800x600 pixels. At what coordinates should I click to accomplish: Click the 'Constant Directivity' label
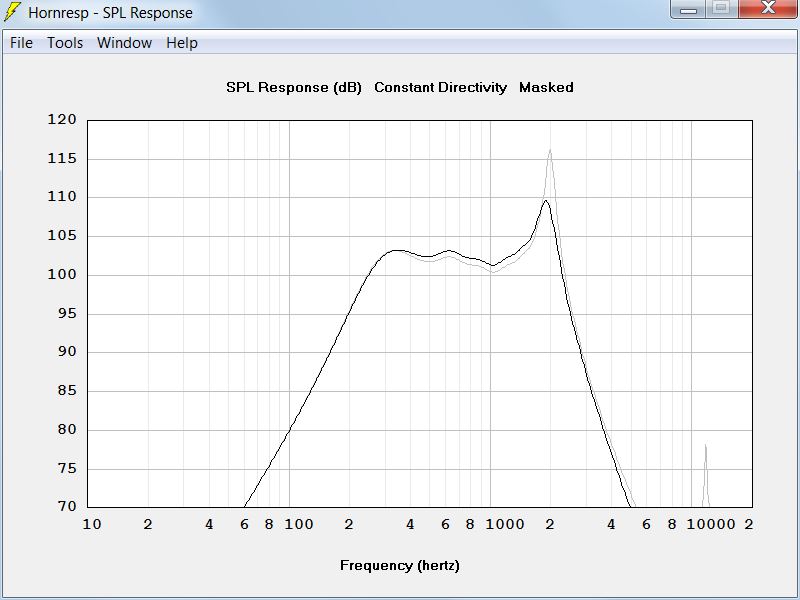tap(440, 88)
